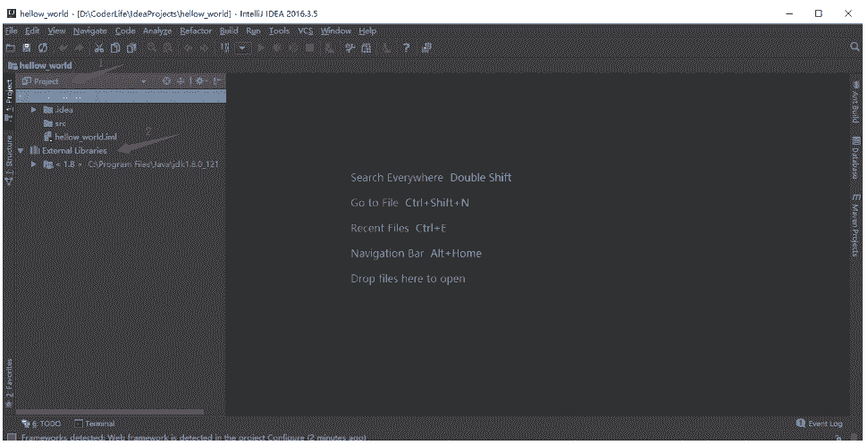Open the Refactor menu
Image resolution: width=868 pixels, height=445 pixels.
pyautogui.click(x=196, y=30)
